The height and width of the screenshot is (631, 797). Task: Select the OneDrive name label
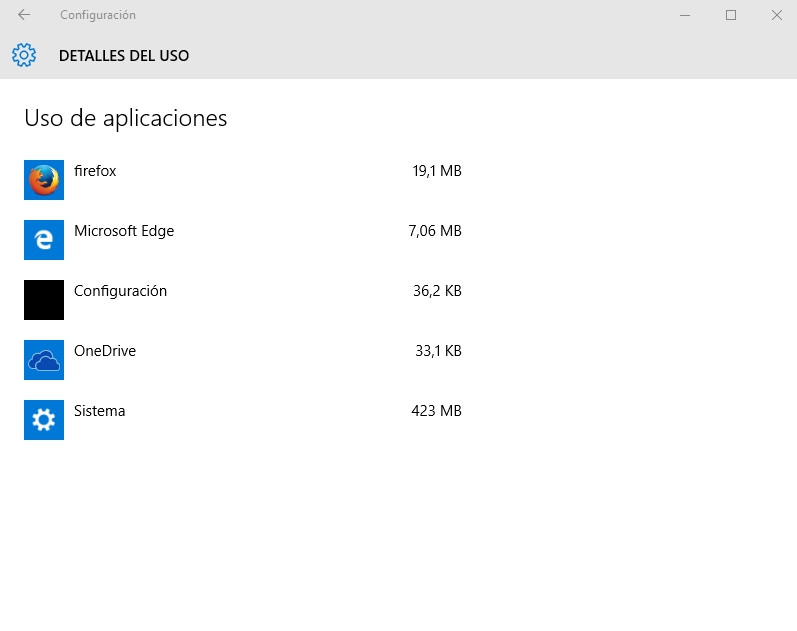point(105,351)
